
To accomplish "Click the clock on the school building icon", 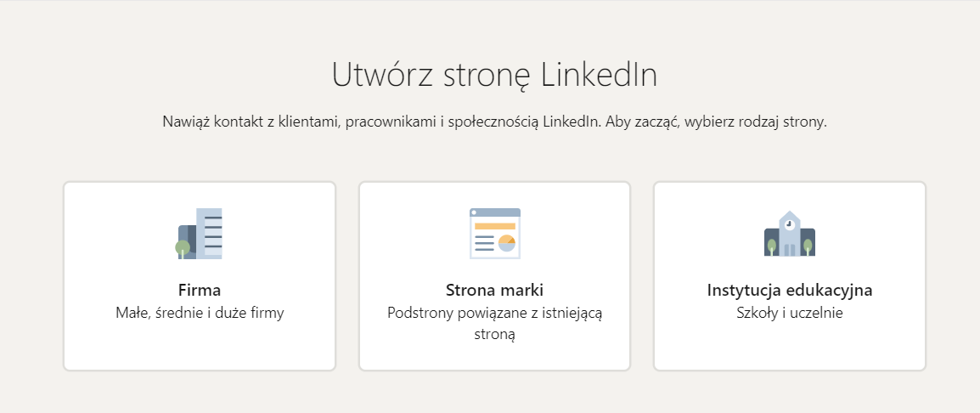I will 789,224.
